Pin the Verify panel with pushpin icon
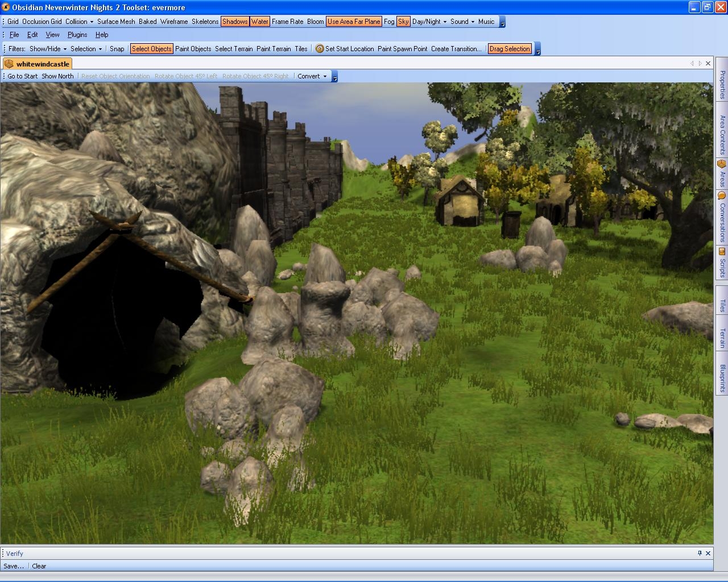This screenshot has width=728, height=582. coord(700,553)
